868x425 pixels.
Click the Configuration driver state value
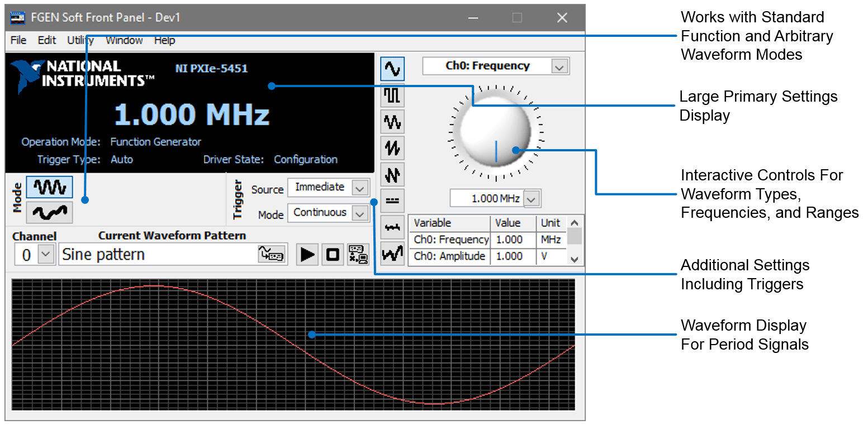306,160
